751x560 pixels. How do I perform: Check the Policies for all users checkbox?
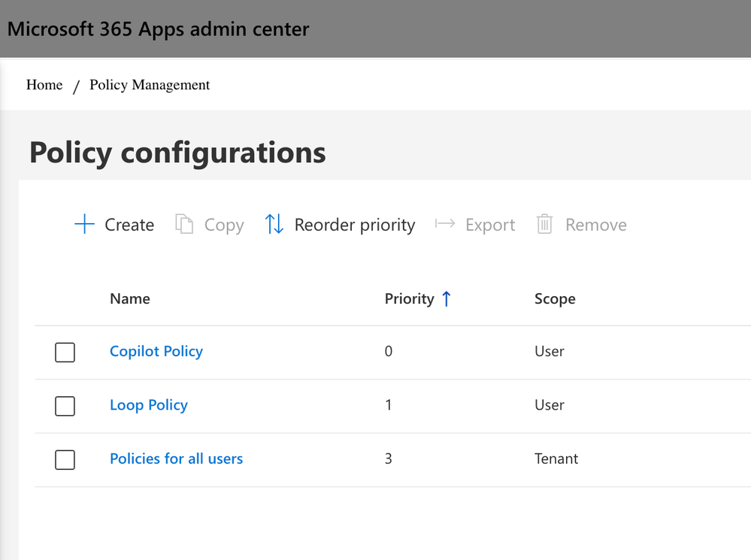pyautogui.click(x=65, y=459)
